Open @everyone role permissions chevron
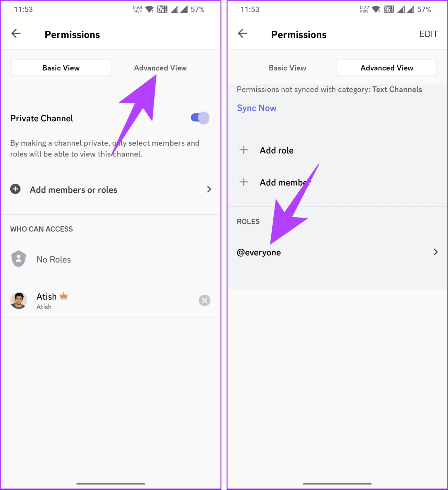Image resolution: width=448 pixels, height=490 pixels. click(436, 252)
